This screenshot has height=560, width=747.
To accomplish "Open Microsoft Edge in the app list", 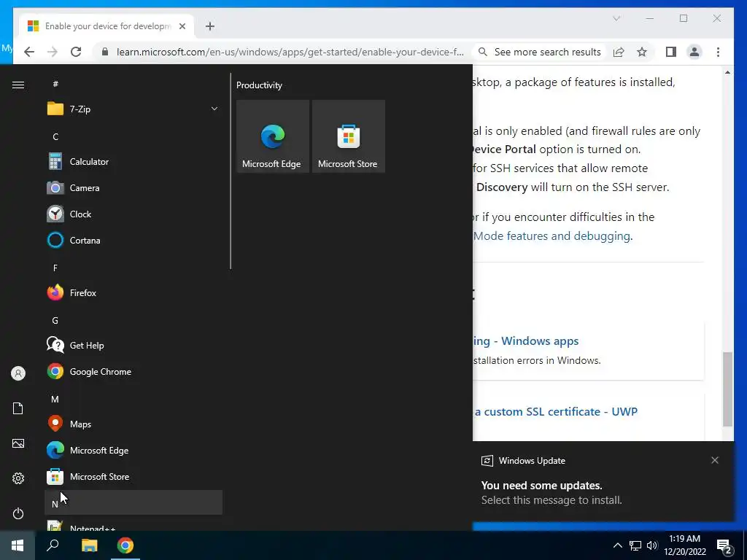I will (x=133, y=450).
